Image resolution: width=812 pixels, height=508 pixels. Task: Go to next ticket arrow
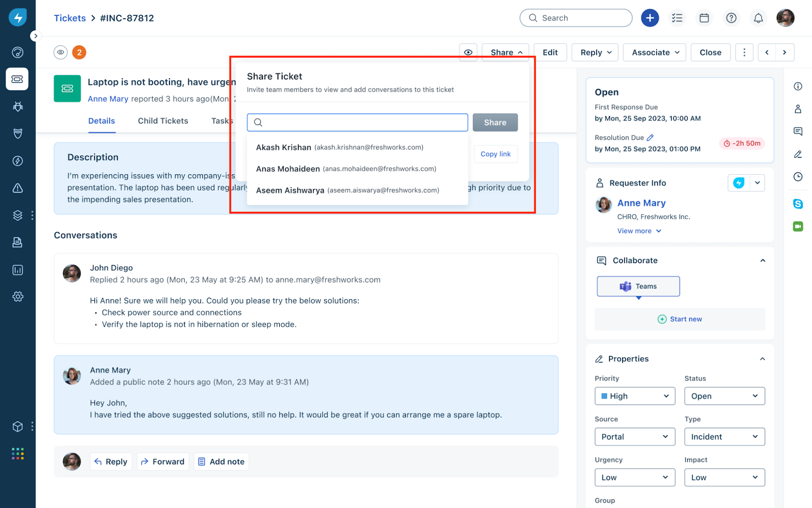point(785,52)
